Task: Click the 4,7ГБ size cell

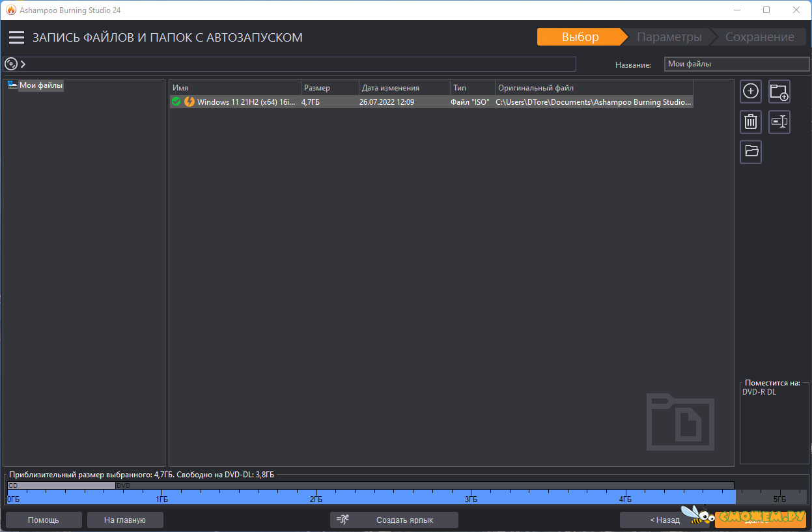Action: [311, 102]
